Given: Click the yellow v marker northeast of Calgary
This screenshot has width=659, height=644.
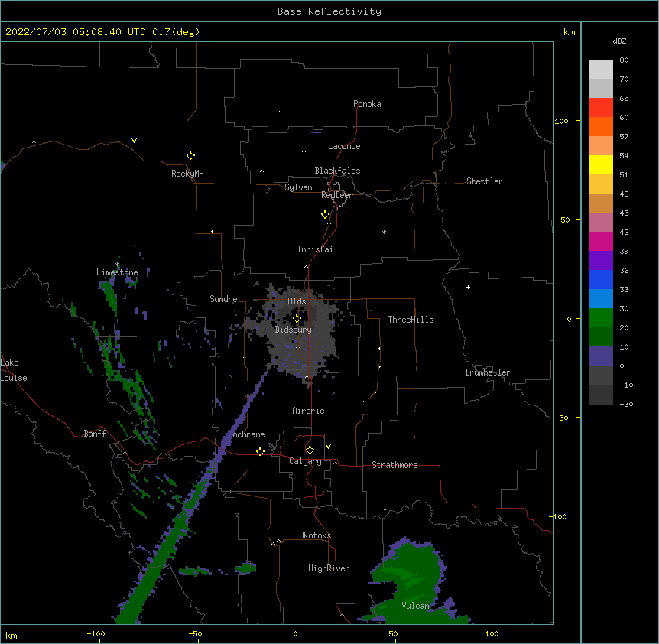Looking at the screenshot, I should [x=328, y=447].
